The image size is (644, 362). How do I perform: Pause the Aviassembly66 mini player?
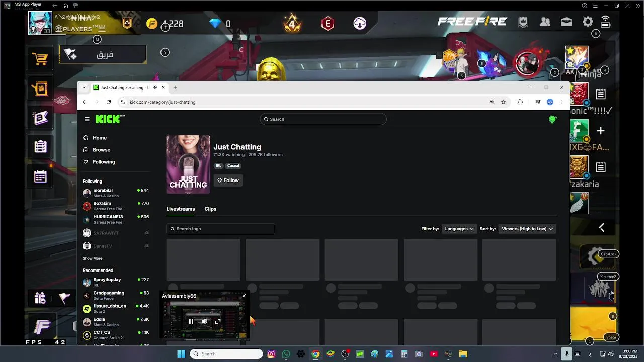click(x=191, y=321)
